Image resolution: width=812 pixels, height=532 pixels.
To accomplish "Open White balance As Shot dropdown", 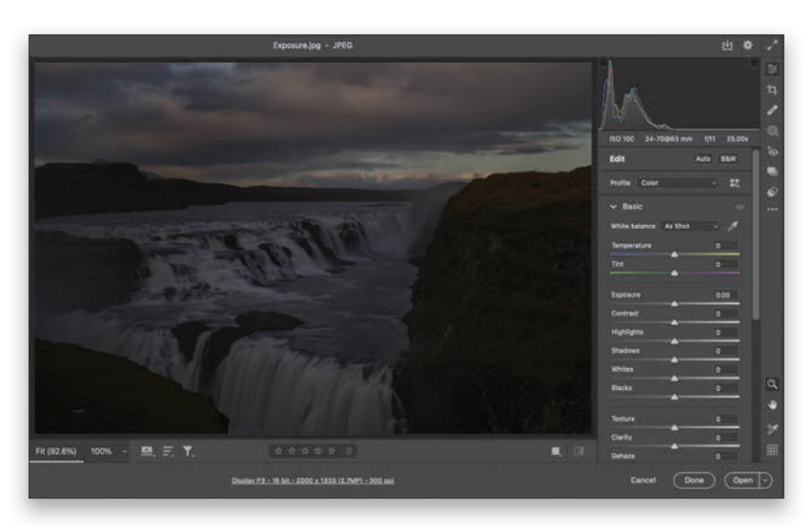I will pyautogui.click(x=690, y=226).
